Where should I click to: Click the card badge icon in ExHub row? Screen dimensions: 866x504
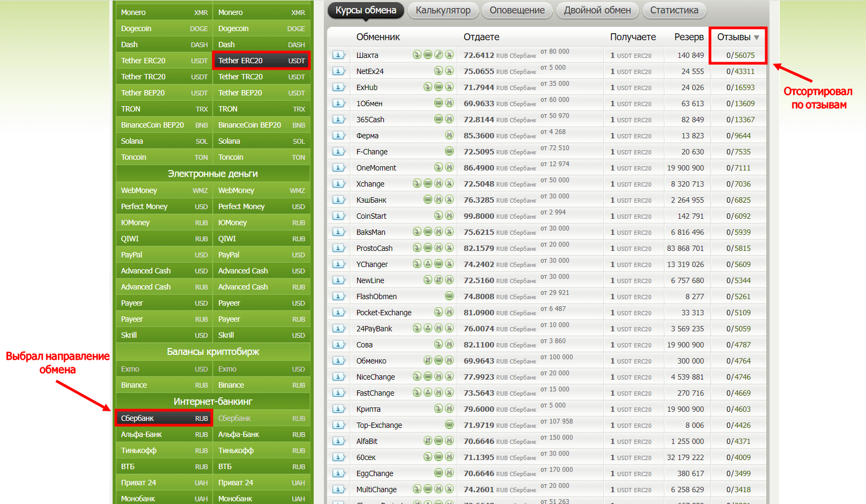[x=439, y=87]
